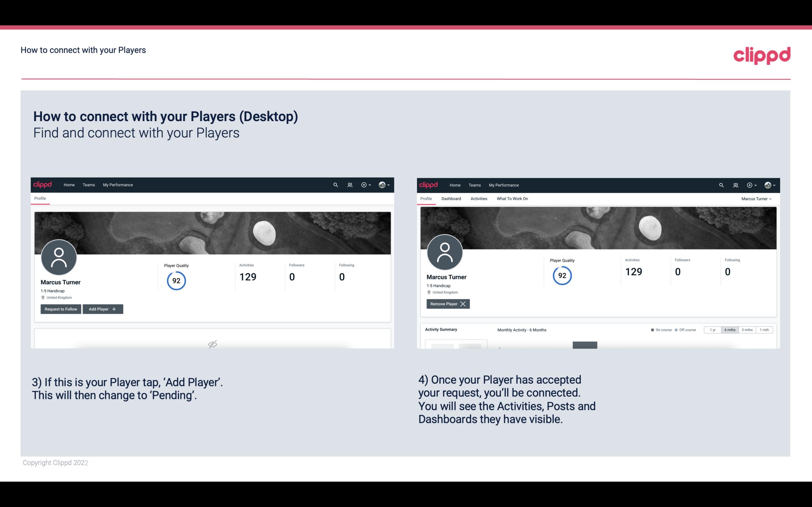
Task: Click 'Remove Player' button on right profile
Action: point(447,303)
